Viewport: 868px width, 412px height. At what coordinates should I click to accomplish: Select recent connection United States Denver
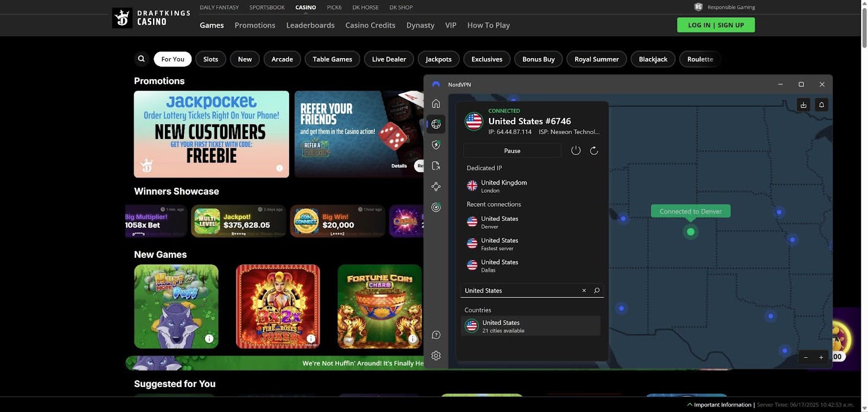click(532, 222)
